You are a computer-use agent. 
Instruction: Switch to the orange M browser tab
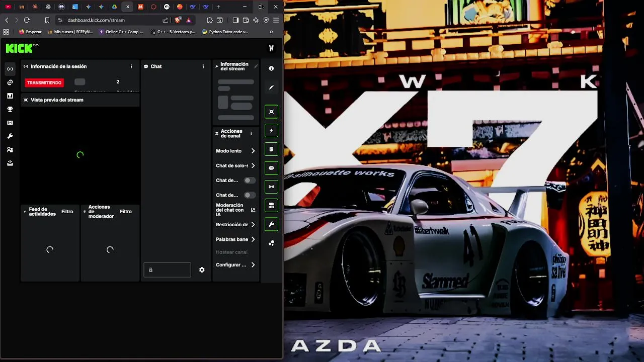140,7
